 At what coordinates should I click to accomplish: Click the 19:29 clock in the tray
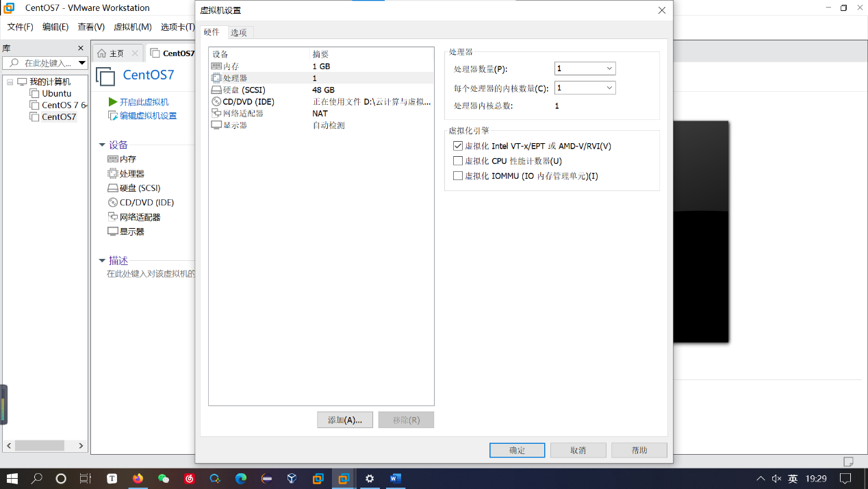(816, 479)
